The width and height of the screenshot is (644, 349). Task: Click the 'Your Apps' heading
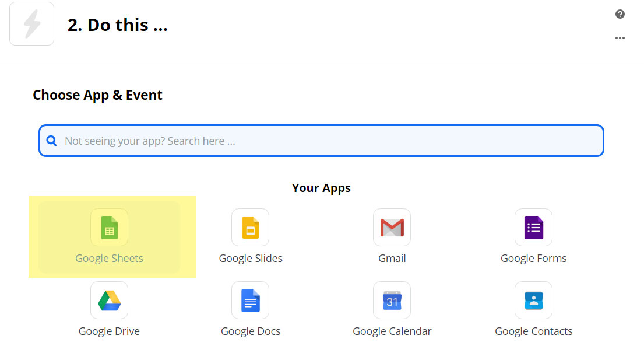[321, 188]
